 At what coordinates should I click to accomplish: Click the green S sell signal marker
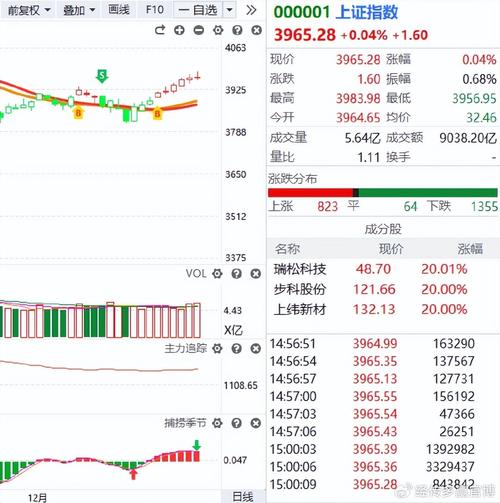point(102,76)
